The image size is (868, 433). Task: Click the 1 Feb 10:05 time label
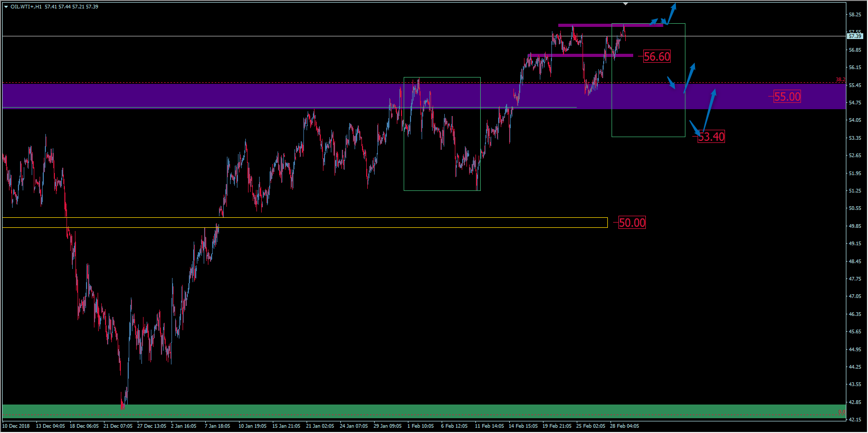coord(421,426)
